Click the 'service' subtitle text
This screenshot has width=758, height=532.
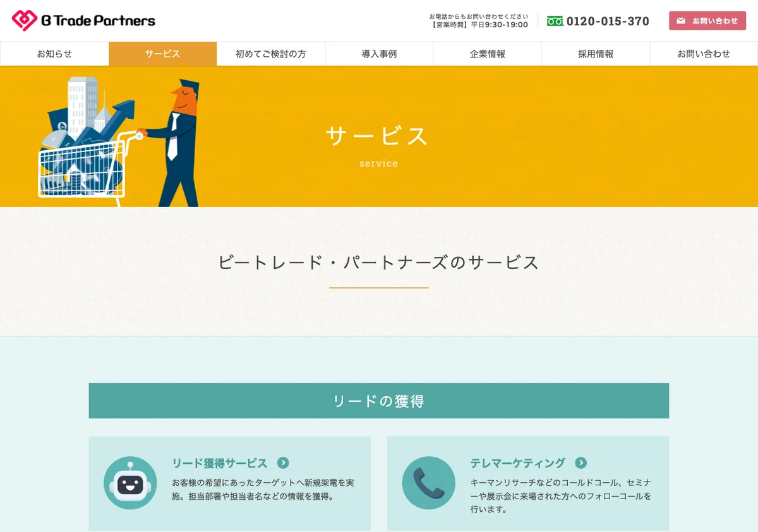click(378, 163)
